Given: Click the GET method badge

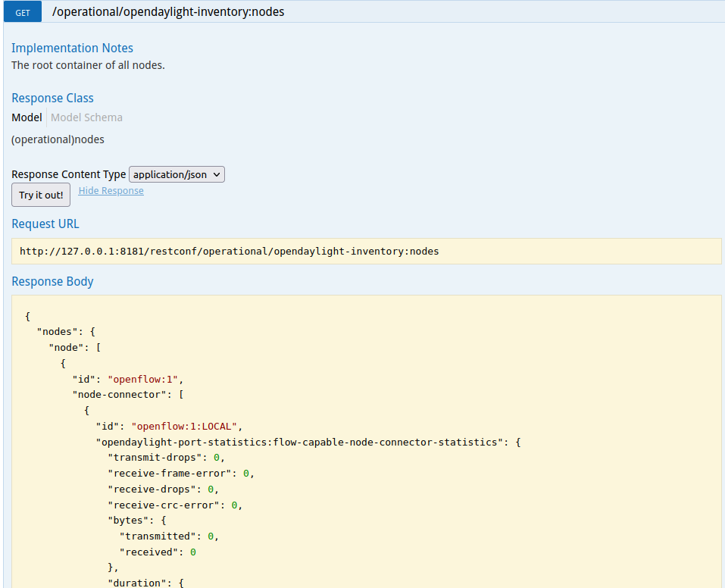Looking at the screenshot, I should click(23, 12).
